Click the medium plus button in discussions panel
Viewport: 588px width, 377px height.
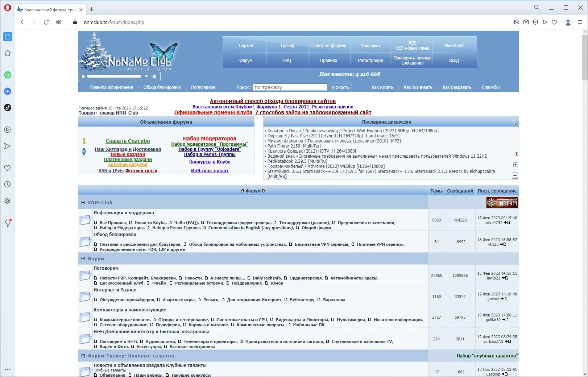(515, 165)
